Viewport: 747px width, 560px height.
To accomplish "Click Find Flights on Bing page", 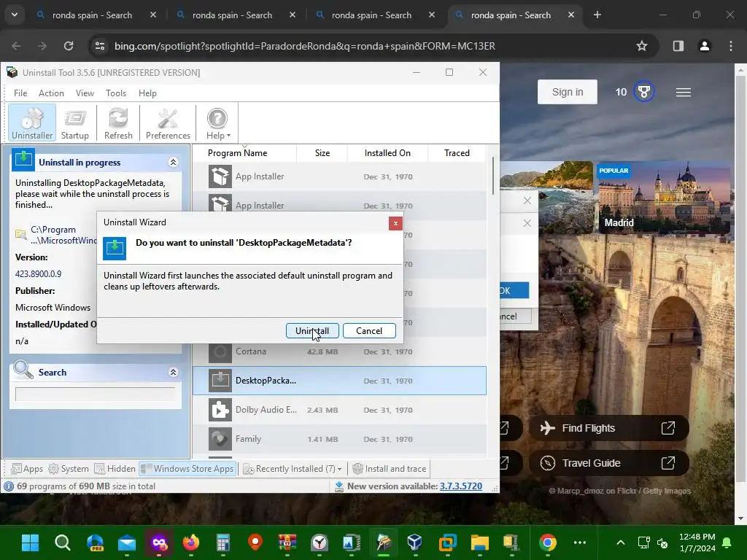I will tap(609, 428).
